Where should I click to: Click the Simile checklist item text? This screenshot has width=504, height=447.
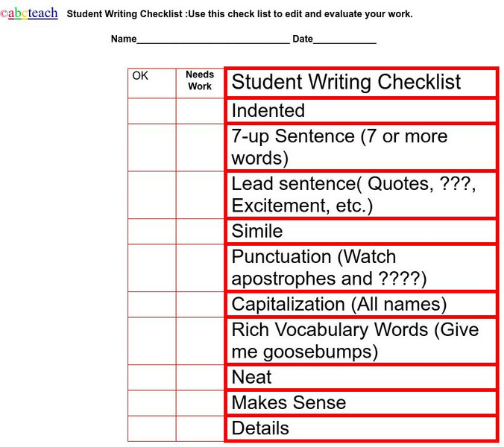pyautogui.click(x=257, y=232)
